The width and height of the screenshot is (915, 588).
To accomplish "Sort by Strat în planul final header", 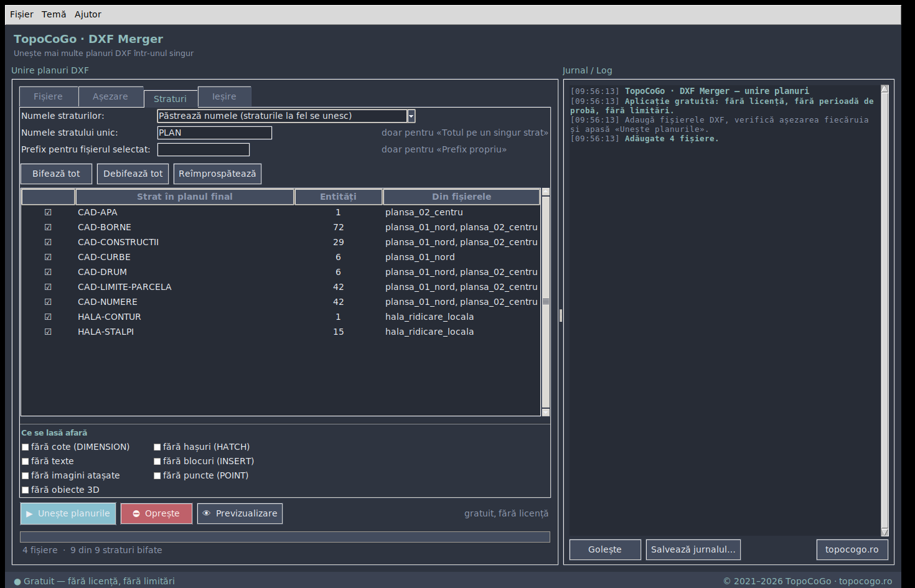I will 185,197.
